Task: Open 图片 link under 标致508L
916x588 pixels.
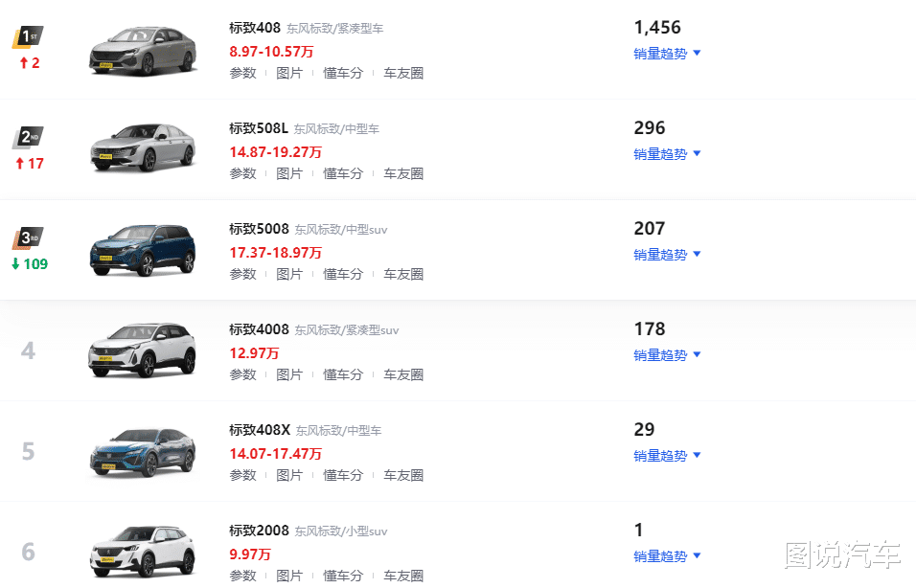Action: click(289, 173)
